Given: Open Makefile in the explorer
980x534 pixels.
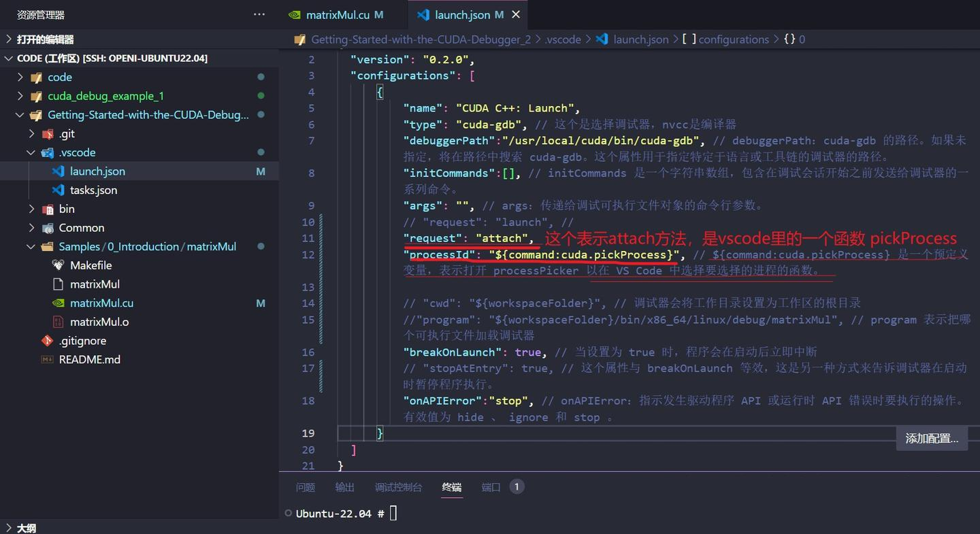Looking at the screenshot, I should coord(91,265).
